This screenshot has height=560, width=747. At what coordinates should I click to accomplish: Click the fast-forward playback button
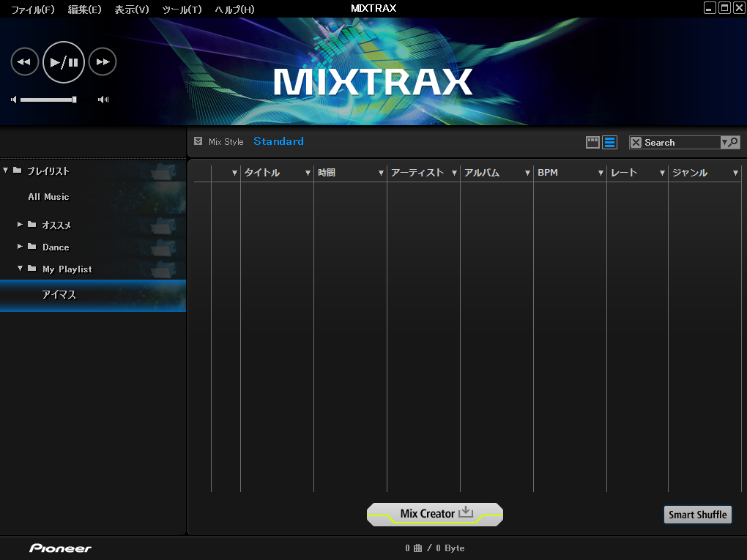103,62
